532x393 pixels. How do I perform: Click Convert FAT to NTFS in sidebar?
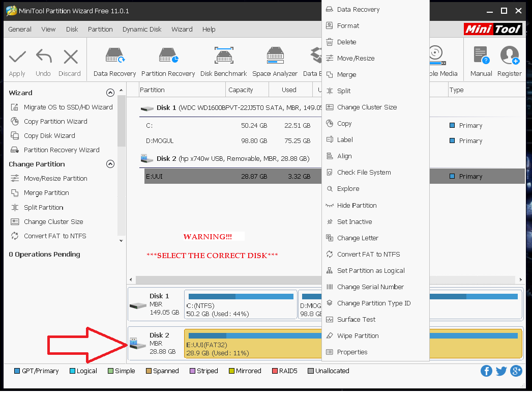click(x=48, y=236)
